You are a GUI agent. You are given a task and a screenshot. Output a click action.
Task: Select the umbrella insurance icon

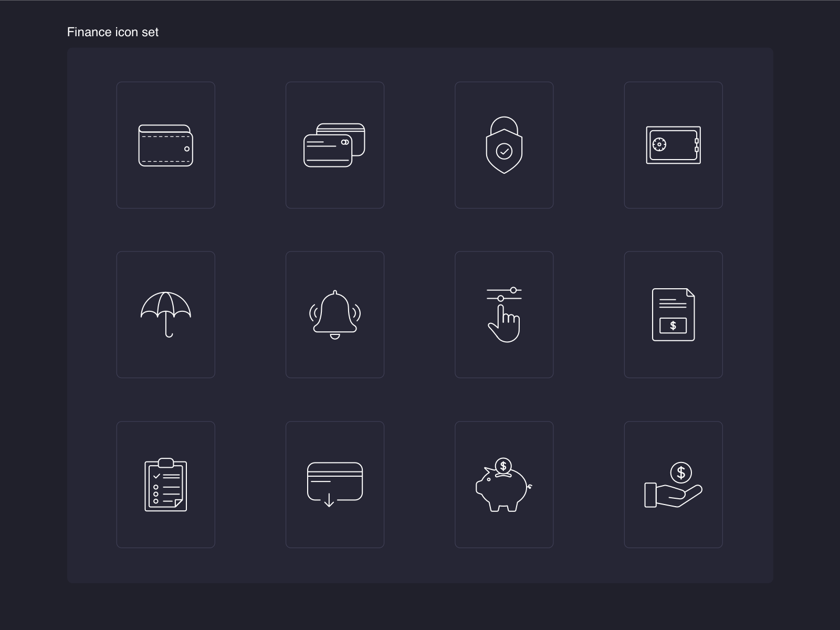[x=166, y=314]
